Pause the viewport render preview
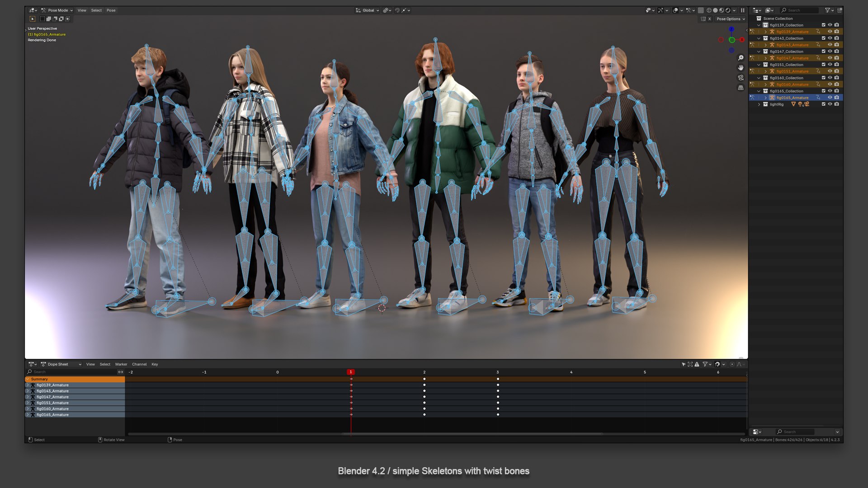The height and width of the screenshot is (488, 868). [x=742, y=10]
